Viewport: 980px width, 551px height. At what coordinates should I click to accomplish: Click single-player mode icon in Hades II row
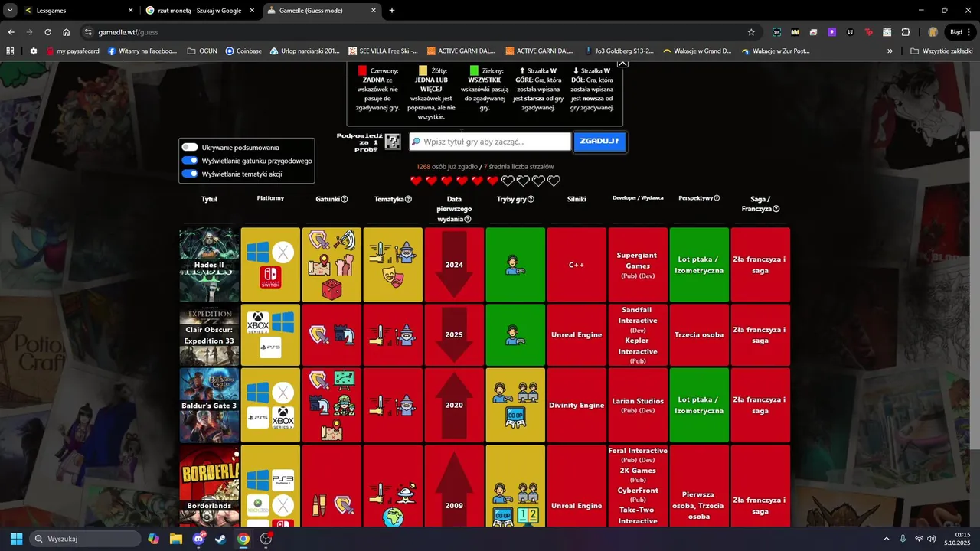click(x=515, y=265)
